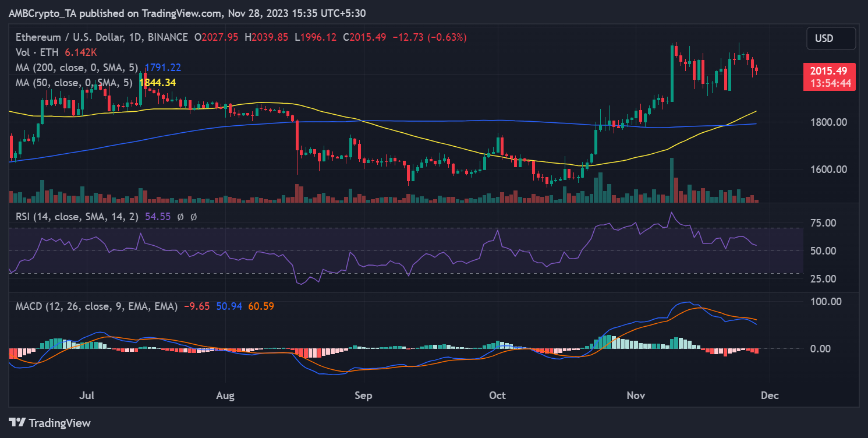Click the Oct label on time axis
This screenshot has width=868, height=438.
pyautogui.click(x=497, y=396)
